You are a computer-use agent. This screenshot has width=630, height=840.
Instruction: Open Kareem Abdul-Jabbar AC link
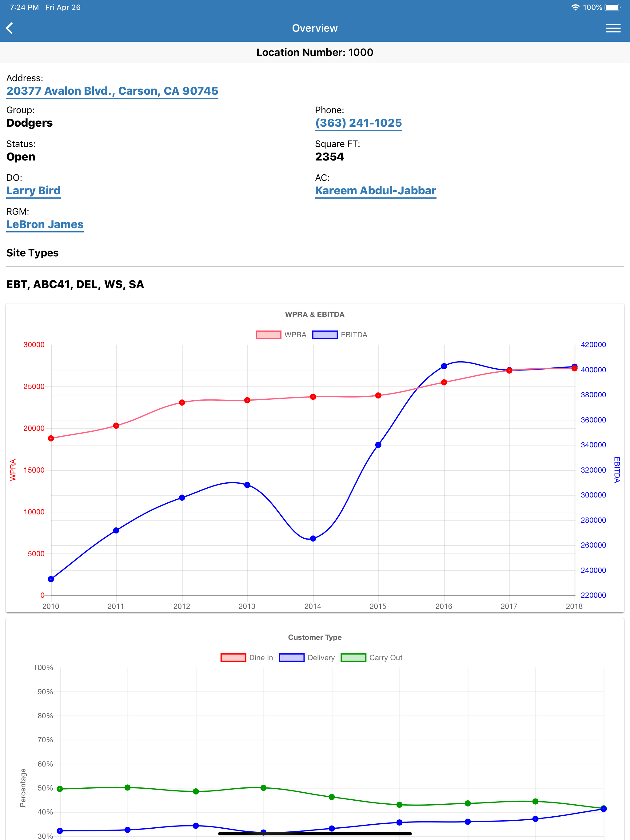[x=375, y=191]
